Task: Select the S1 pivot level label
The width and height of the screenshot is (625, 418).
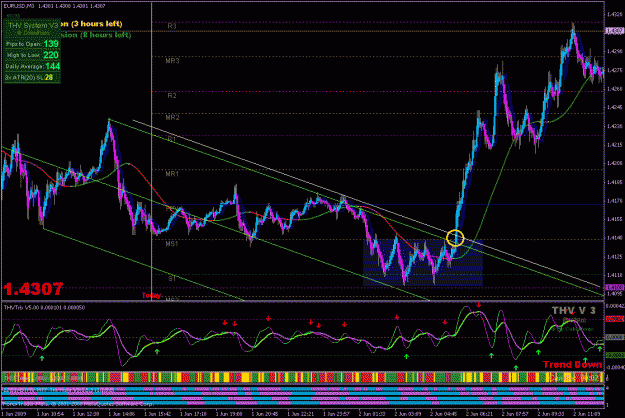Action: (x=172, y=279)
